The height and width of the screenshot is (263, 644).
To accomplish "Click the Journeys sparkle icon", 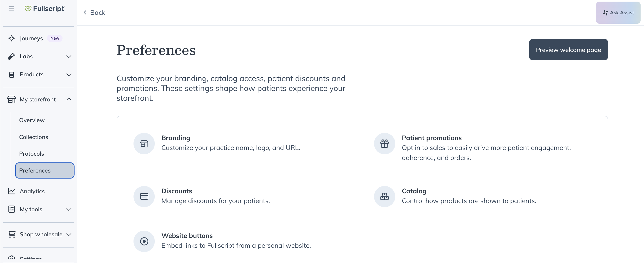I will 11,38.
